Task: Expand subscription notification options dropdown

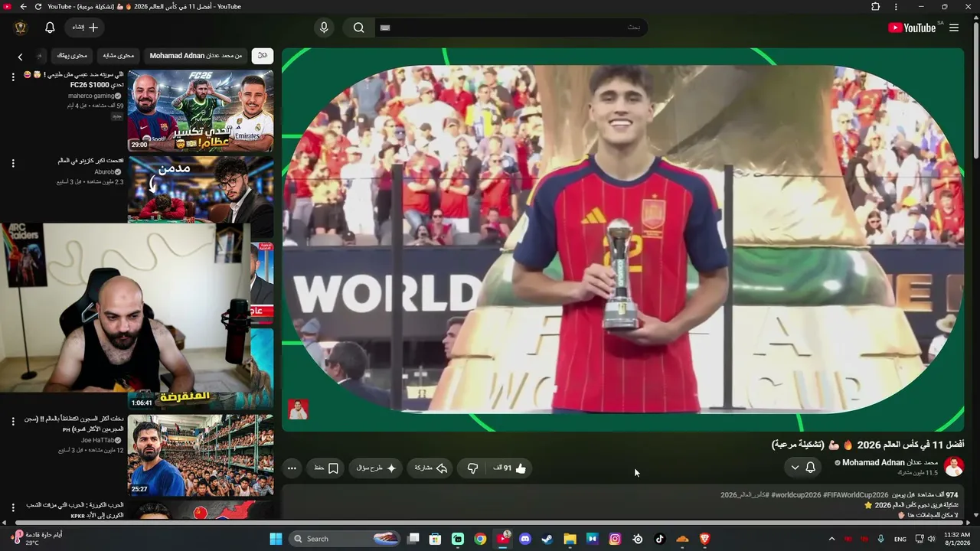Action: point(802,468)
